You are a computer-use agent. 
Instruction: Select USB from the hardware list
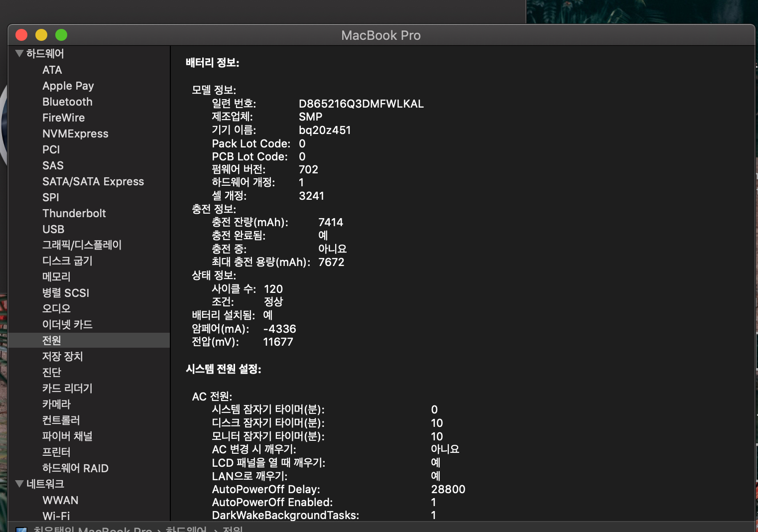tap(53, 229)
